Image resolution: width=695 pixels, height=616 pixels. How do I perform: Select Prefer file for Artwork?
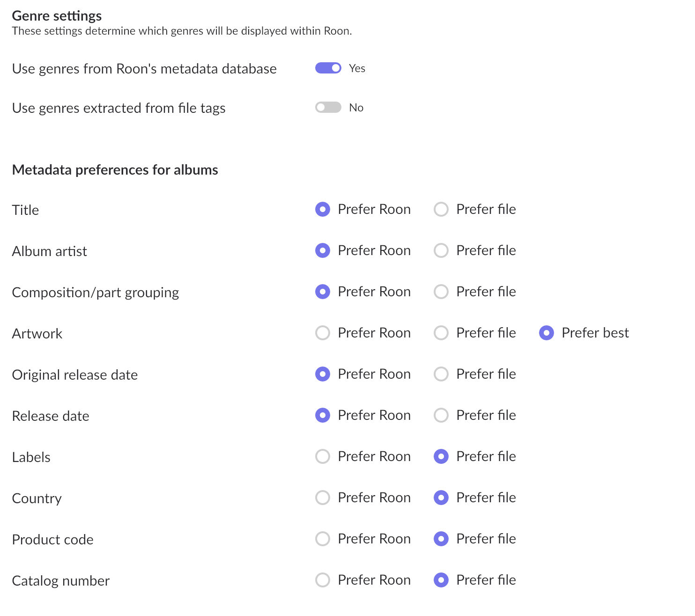tap(441, 333)
